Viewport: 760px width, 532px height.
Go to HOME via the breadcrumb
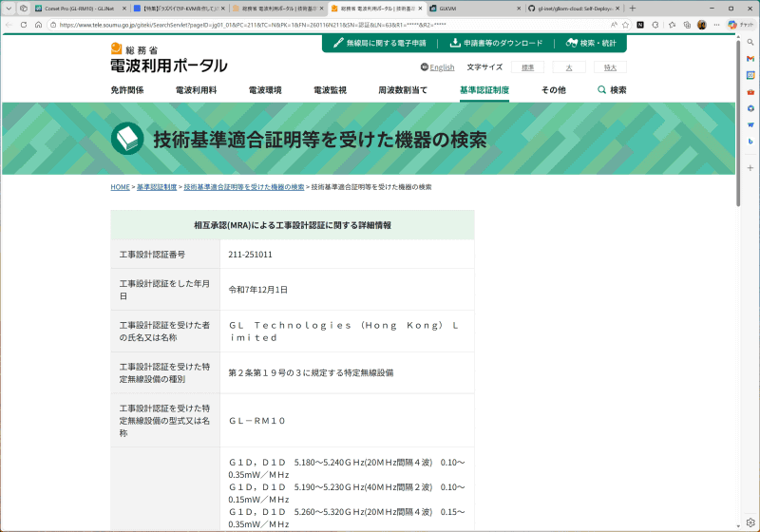[121, 187]
